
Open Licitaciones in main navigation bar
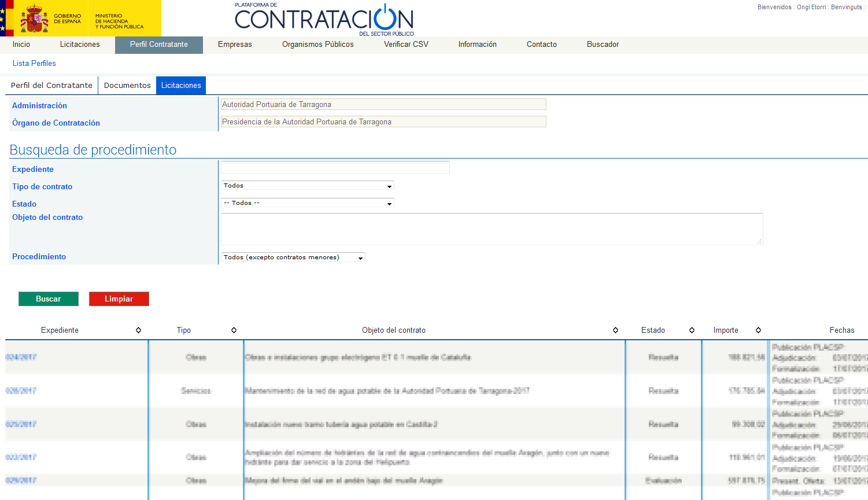80,45
